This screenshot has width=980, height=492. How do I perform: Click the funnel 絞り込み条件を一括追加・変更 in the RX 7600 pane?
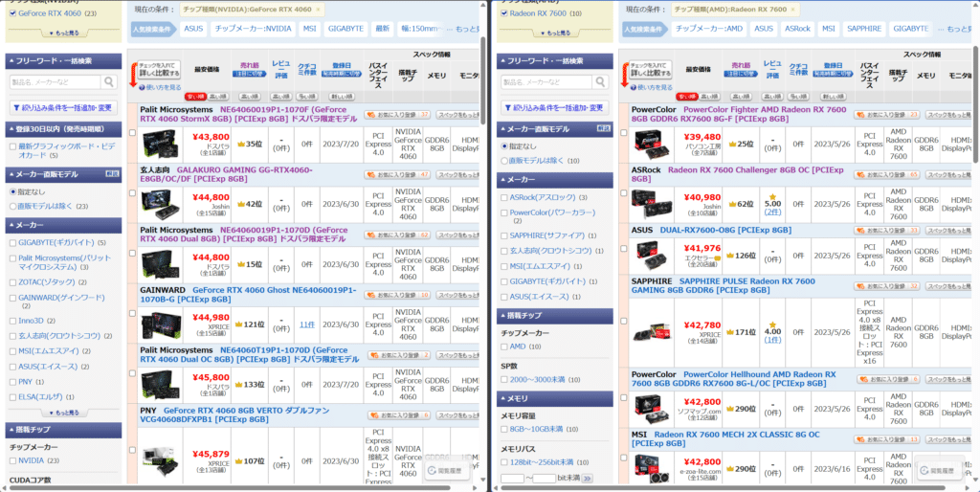coord(554,107)
